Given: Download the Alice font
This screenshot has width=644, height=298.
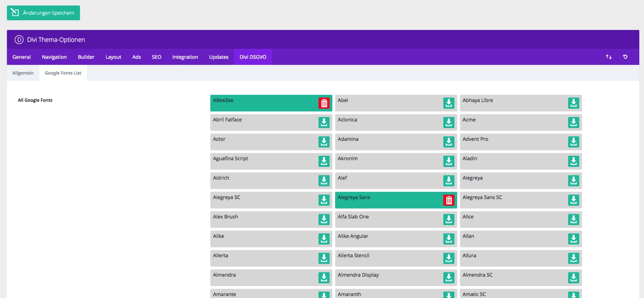Looking at the screenshot, I should (574, 220).
